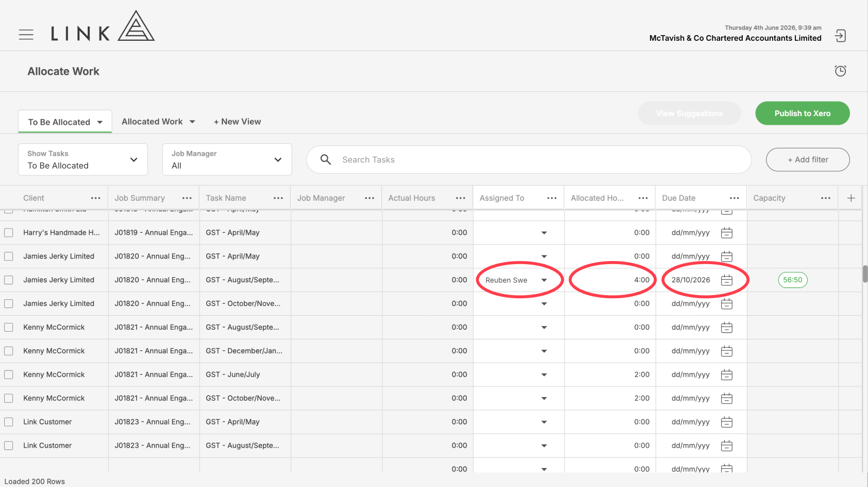The image size is (868, 487).
Task: Tick Kenny McCormick GST August/September checkbox
Action: 9,328
